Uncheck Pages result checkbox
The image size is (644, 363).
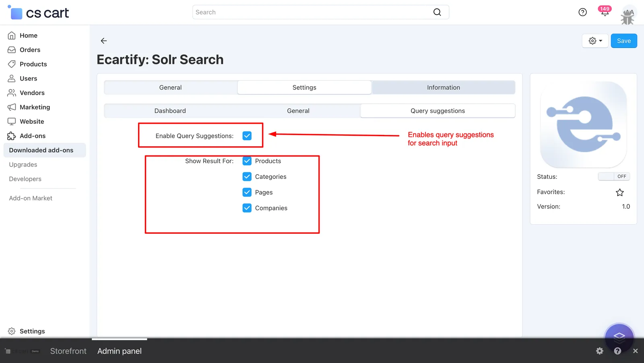tap(247, 193)
